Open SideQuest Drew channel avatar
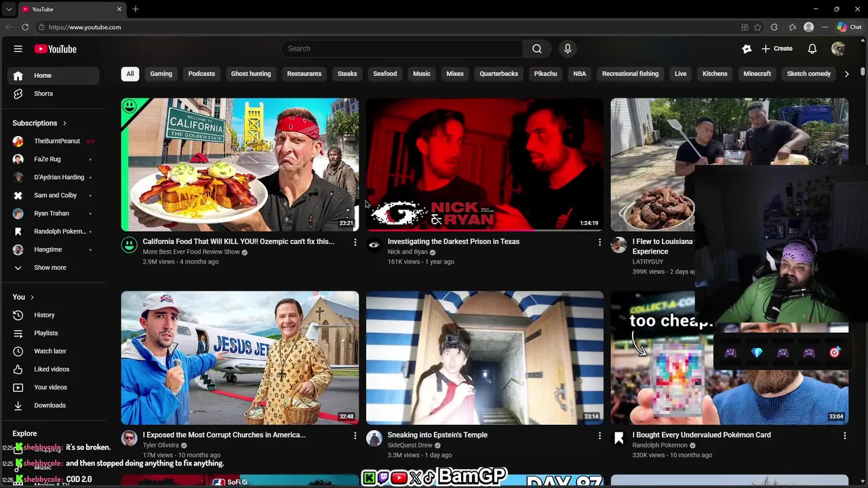 click(x=374, y=439)
